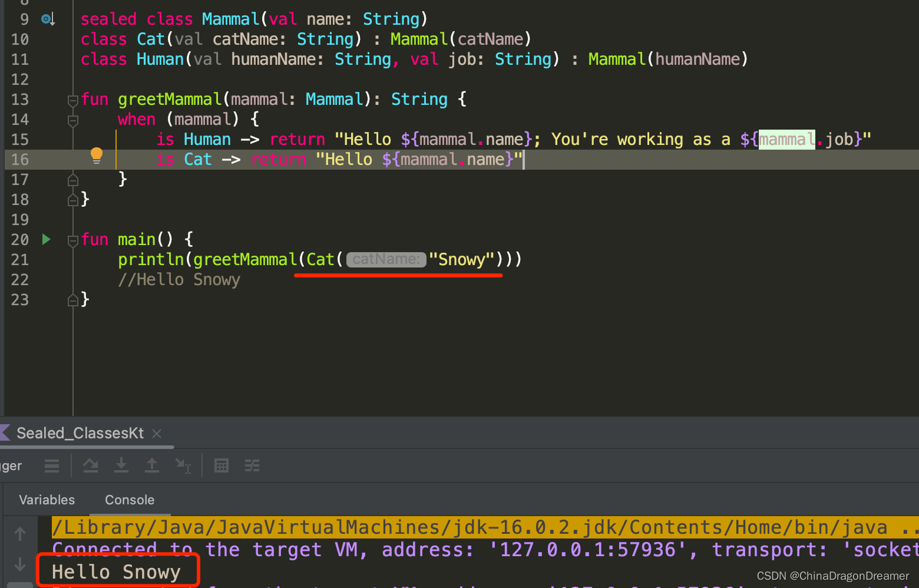
Task: Open Evaluate Expression via calculator icon
Action: (x=221, y=465)
